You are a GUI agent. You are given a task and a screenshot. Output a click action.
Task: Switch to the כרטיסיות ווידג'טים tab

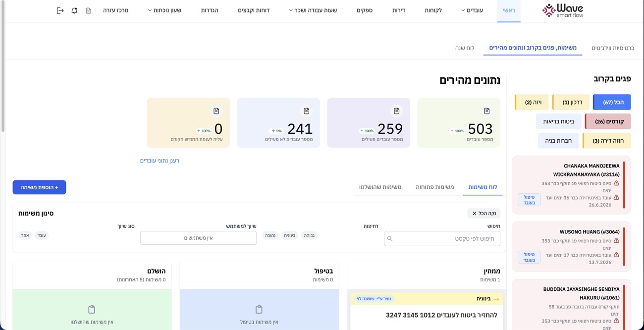pyautogui.click(x=613, y=48)
